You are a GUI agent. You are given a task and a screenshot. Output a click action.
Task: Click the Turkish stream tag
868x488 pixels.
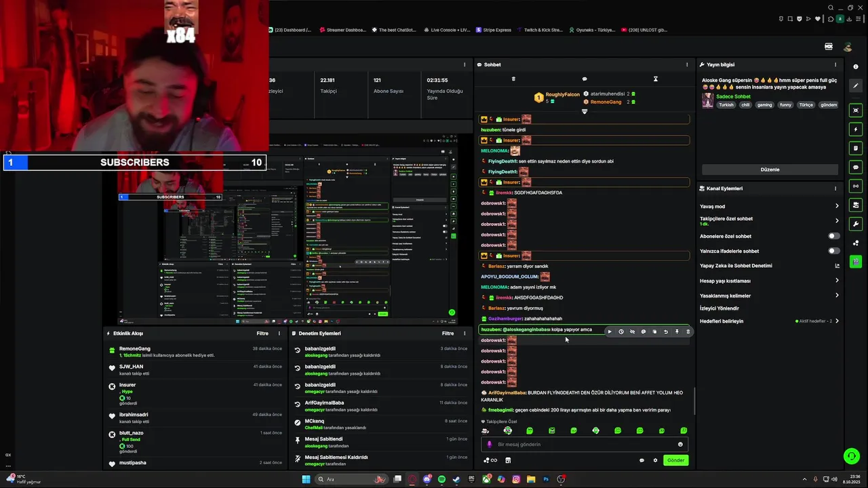tap(726, 105)
